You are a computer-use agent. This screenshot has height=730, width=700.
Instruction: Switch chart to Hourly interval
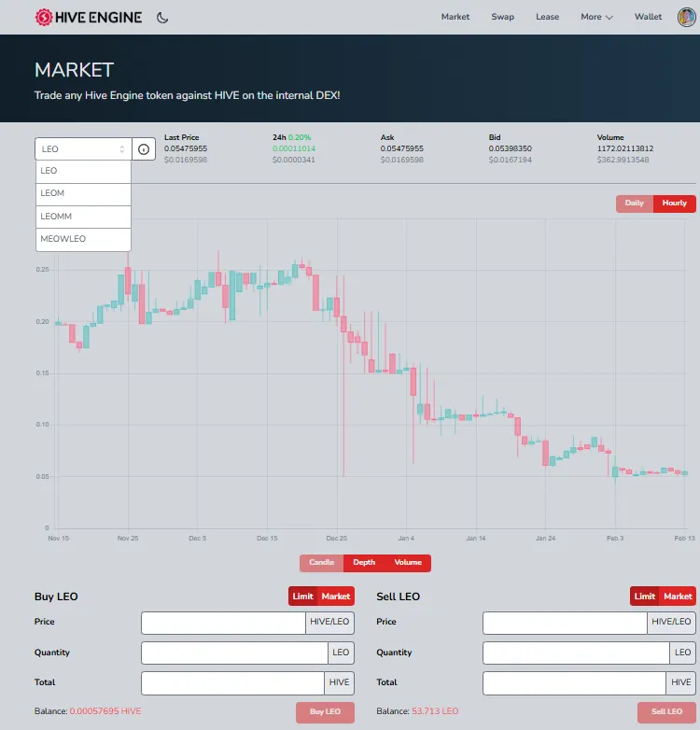click(x=675, y=204)
